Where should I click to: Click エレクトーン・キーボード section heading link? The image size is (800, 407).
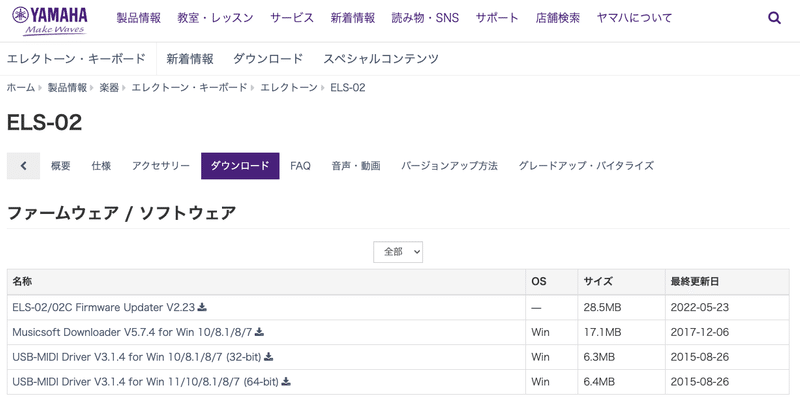pyautogui.click(x=76, y=59)
